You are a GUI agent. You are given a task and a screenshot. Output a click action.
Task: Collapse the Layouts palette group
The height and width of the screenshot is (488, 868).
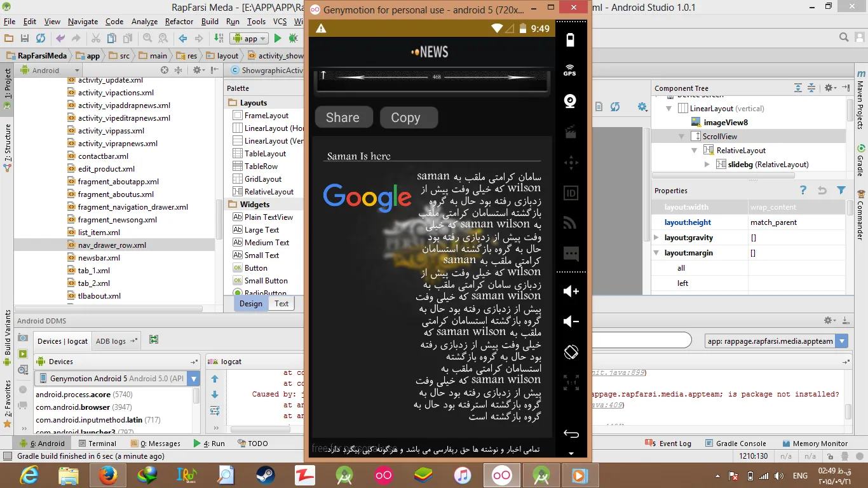[x=232, y=103]
